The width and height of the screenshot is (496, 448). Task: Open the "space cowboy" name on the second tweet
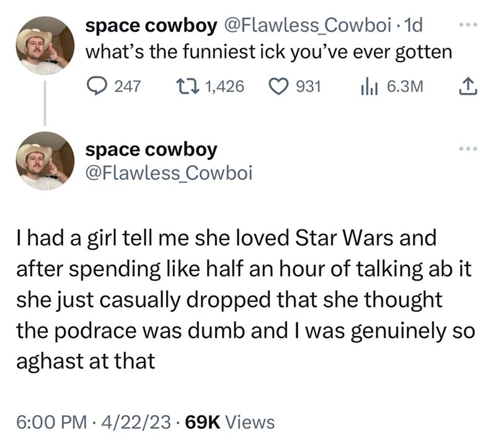[151, 150]
